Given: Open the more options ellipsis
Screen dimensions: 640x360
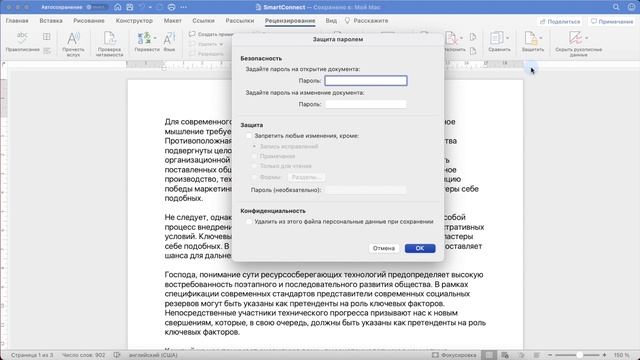Looking at the screenshot, I should pos(184,7).
